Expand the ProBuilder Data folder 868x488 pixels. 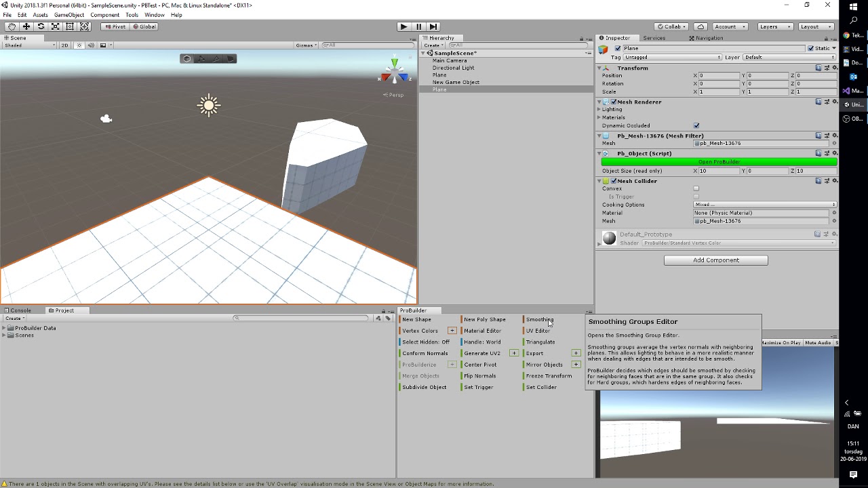click(x=5, y=328)
